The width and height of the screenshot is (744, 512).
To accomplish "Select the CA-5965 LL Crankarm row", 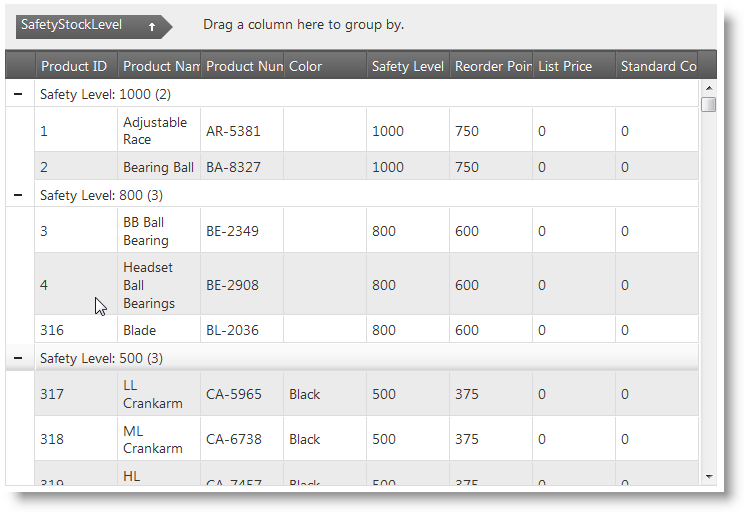I will (300, 394).
